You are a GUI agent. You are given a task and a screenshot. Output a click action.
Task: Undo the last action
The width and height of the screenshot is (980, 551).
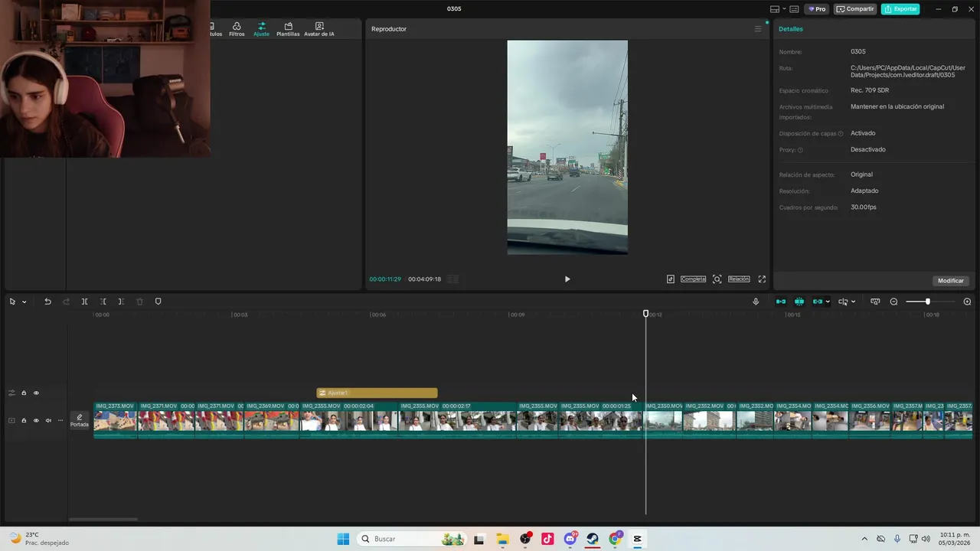click(47, 302)
